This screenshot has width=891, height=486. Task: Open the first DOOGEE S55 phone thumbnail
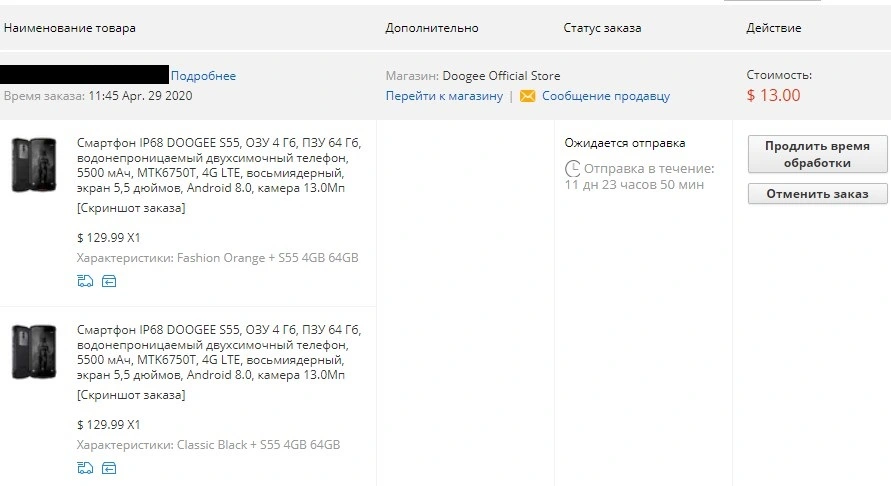(x=34, y=165)
